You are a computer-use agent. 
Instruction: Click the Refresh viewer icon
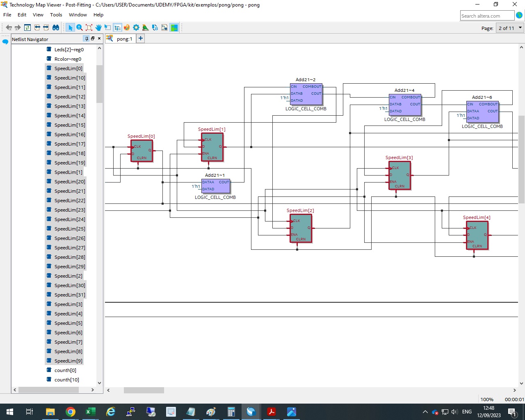[27, 27]
